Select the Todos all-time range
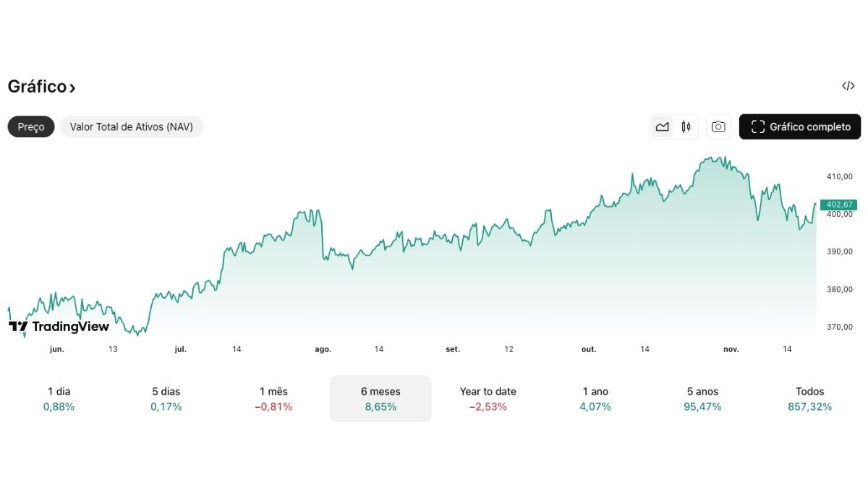This screenshot has height=488, width=868. [x=809, y=398]
